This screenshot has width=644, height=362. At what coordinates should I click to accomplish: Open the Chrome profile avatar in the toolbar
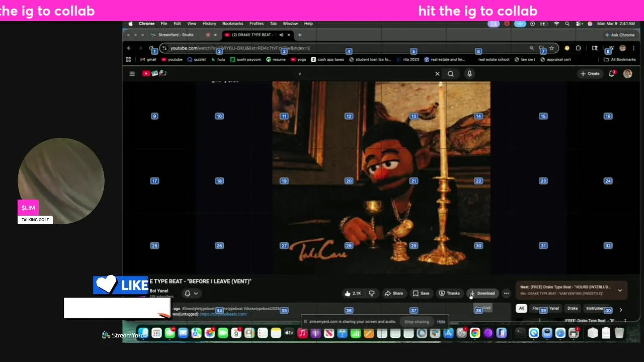(x=622, y=48)
